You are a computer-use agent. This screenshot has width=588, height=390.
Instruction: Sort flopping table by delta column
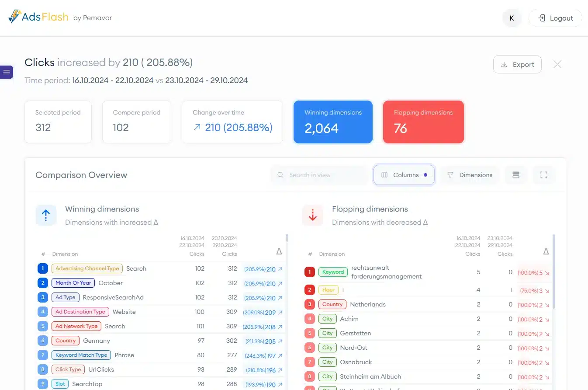[x=546, y=252]
